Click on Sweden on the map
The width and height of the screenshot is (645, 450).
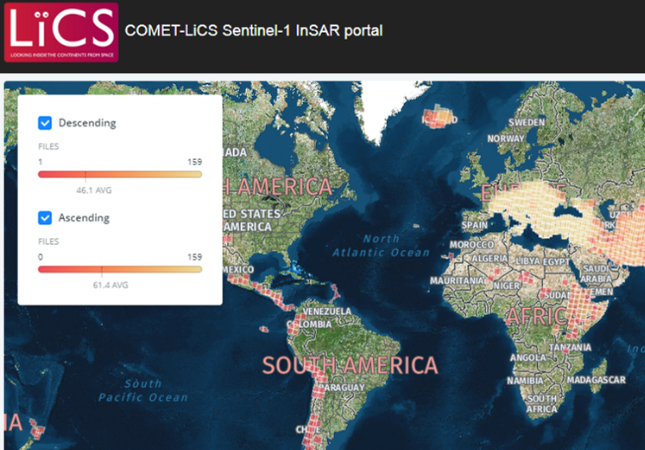(x=526, y=122)
